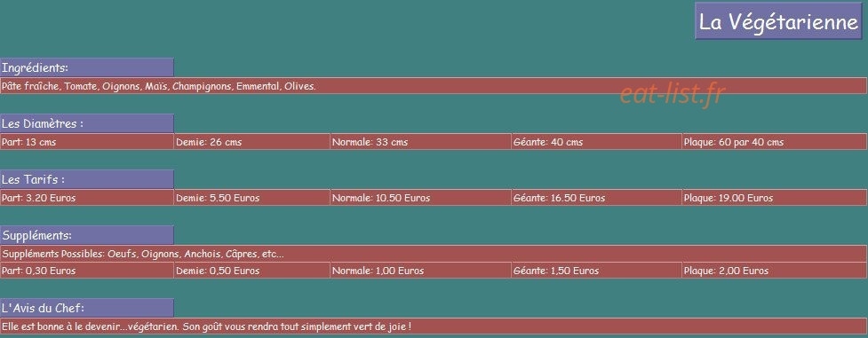This screenshot has height=338, width=868.
Task: Select the Les Tarifs : header
Action: [87, 179]
